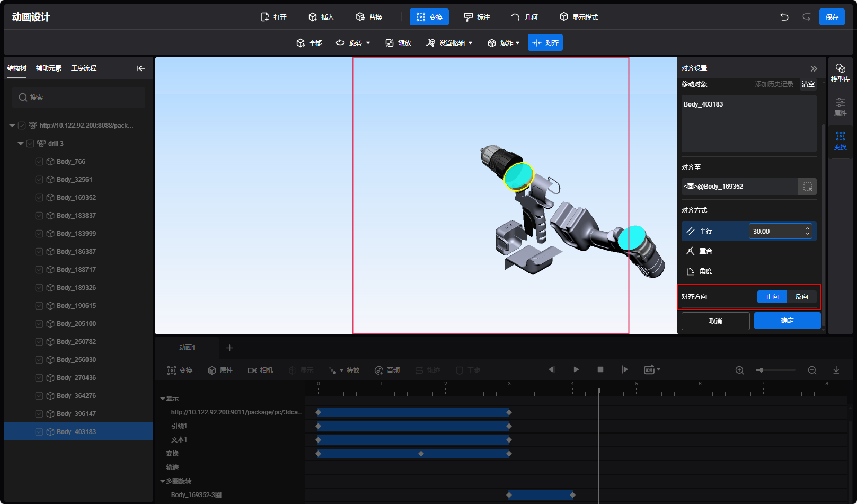Expand the 爆炸 dropdown options

(517, 43)
